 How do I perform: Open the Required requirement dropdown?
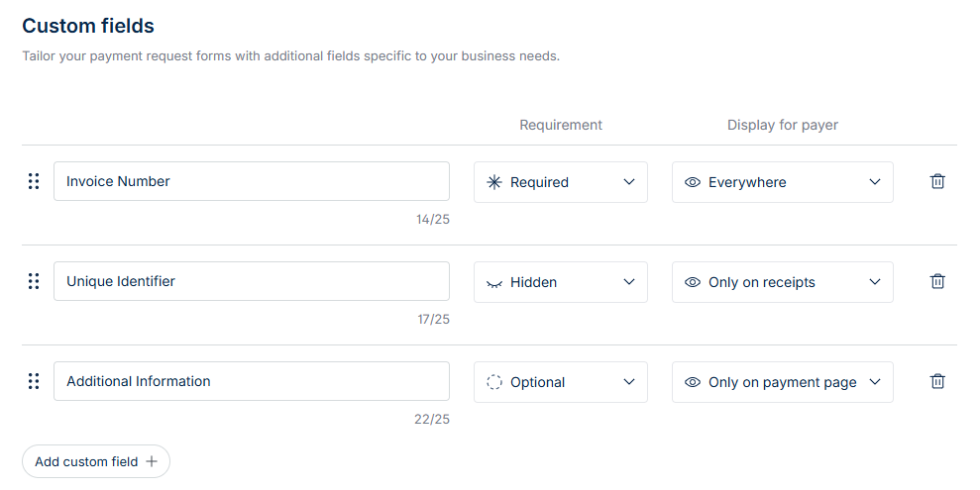[561, 182]
